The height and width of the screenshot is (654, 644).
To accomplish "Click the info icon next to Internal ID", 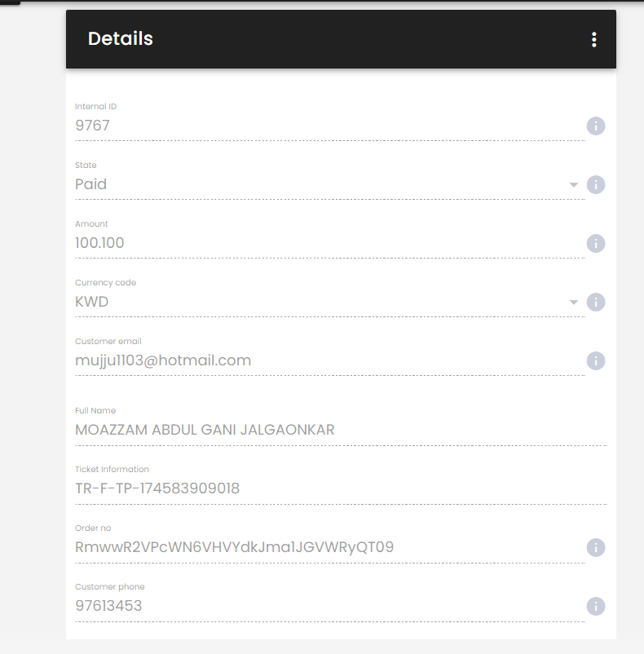I will [x=596, y=126].
